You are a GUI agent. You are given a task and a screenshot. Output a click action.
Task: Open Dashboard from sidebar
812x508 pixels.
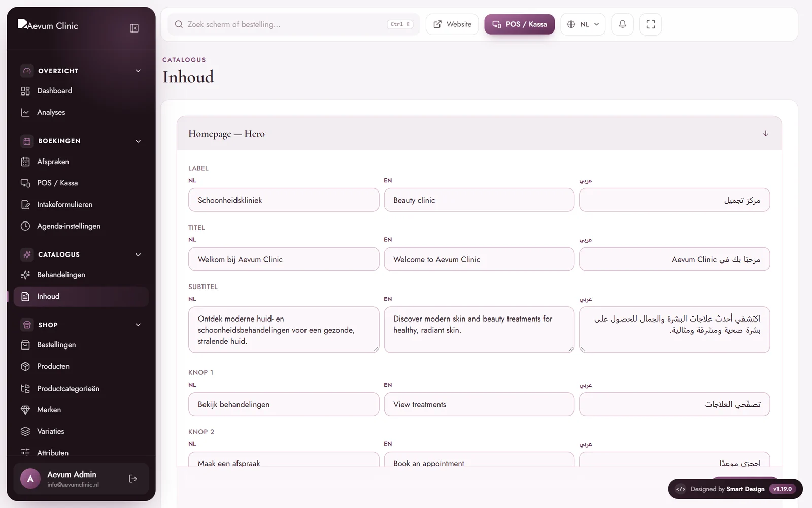coord(81,91)
